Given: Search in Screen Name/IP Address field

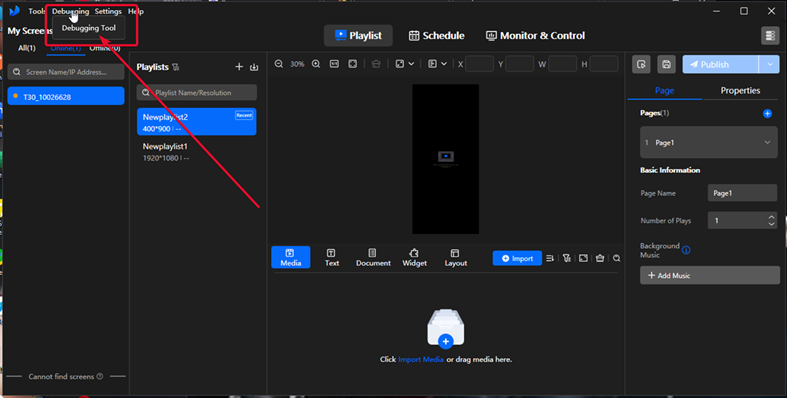Looking at the screenshot, I should (66, 72).
